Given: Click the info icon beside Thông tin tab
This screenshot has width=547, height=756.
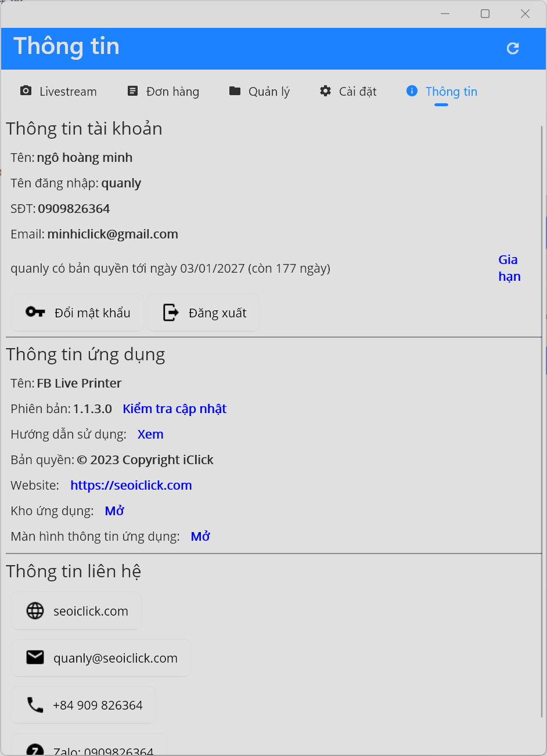Looking at the screenshot, I should [x=412, y=91].
